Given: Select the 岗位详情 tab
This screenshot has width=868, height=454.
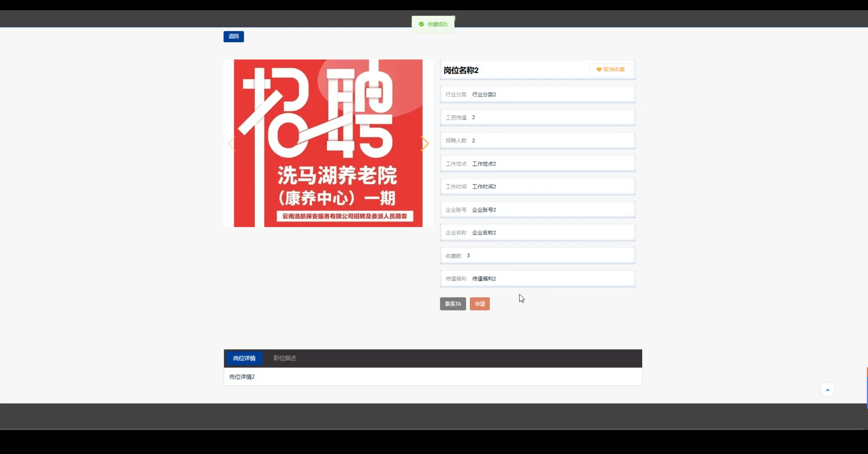Looking at the screenshot, I should (244, 358).
